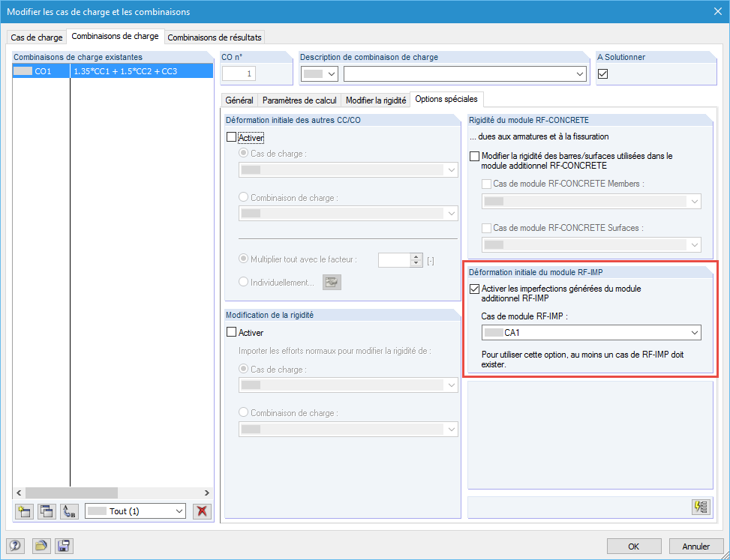Select Combinaison de charge radio in Déformation initiale

pos(243,197)
